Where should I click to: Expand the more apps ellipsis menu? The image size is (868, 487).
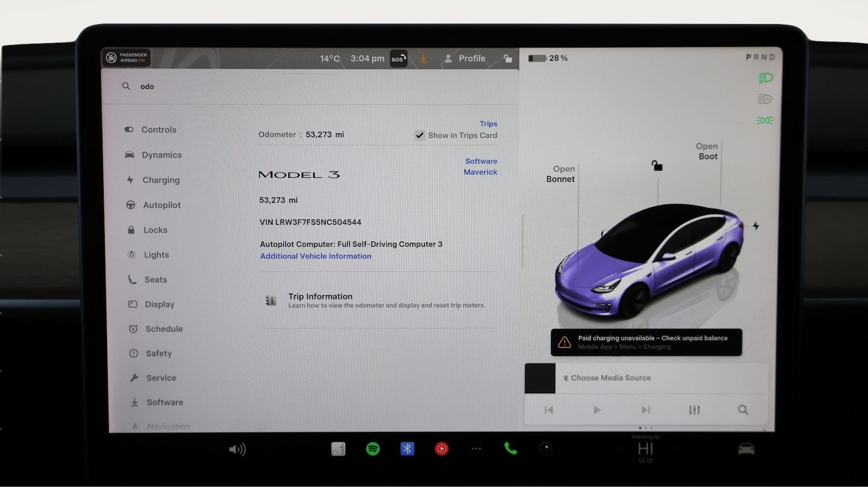click(x=476, y=449)
